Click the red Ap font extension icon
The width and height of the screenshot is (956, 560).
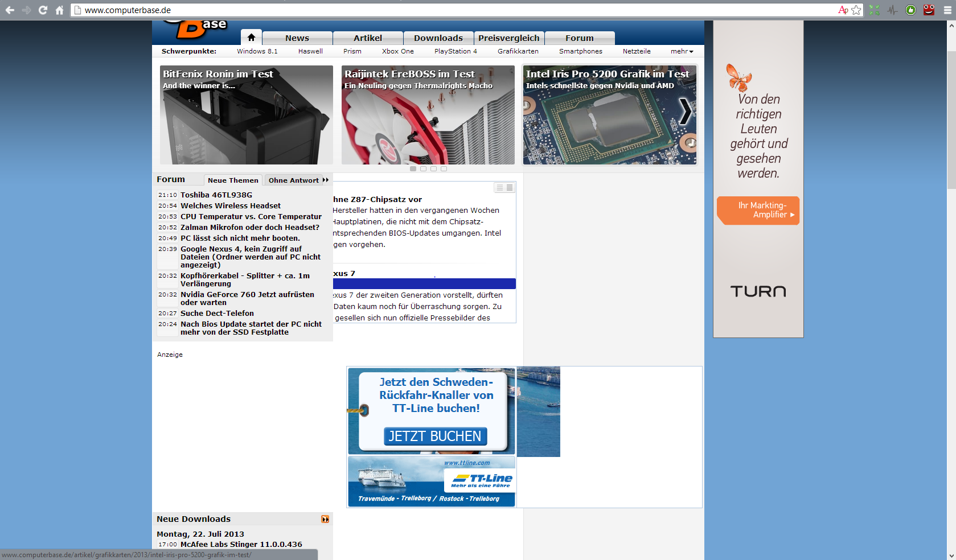[x=843, y=10]
